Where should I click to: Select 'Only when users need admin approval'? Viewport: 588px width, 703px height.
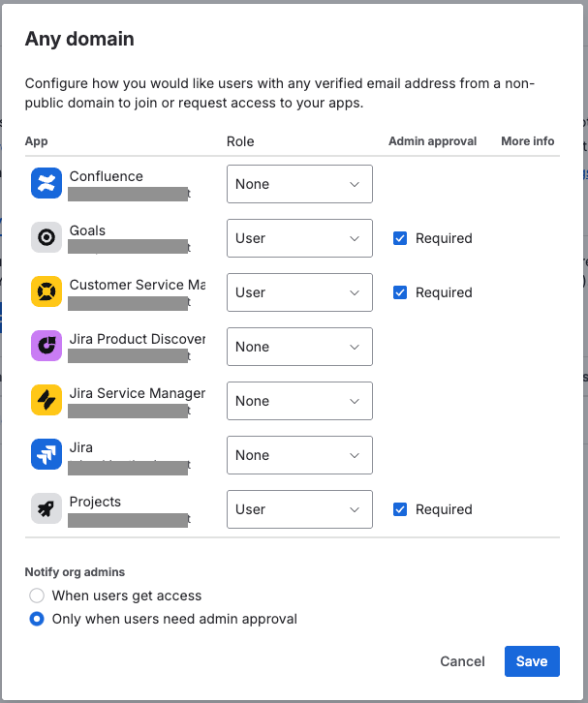pyautogui.click(x=37, y=619)
